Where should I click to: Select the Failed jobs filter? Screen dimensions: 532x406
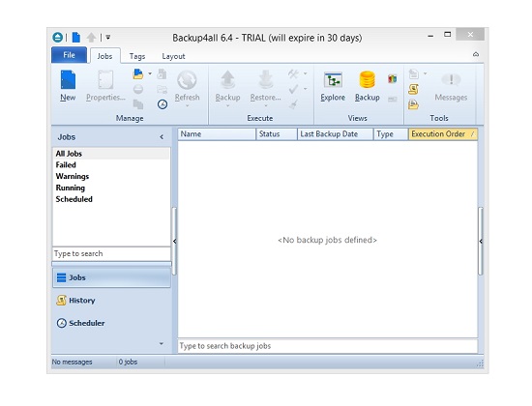[66, 165]
